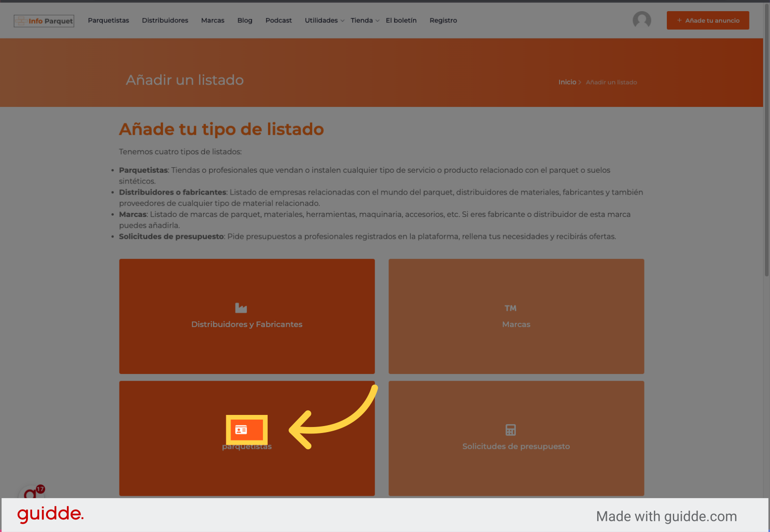Click the text Tenemos cuatro tipos de listados
Viewport: 770px width, 532px height.
coord(180,152)
